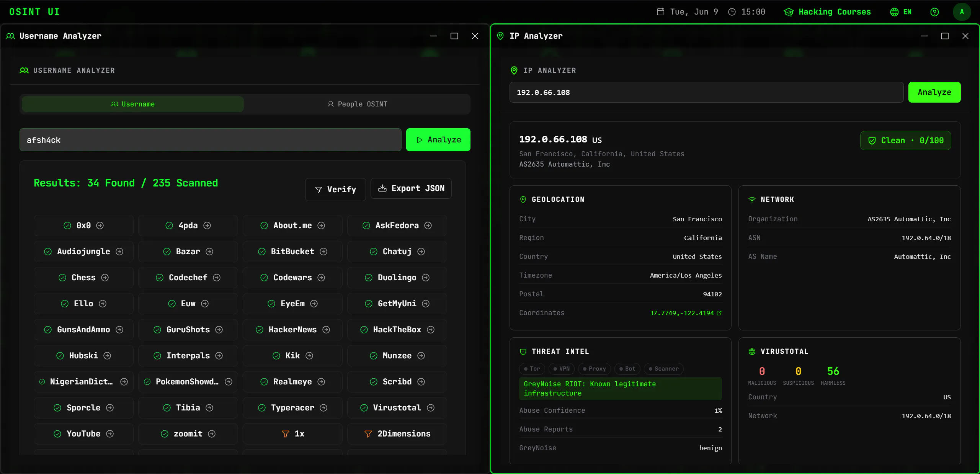Open Duolingo profile arrow icon
The image size is (980, 474).
[x=426, y=278]
